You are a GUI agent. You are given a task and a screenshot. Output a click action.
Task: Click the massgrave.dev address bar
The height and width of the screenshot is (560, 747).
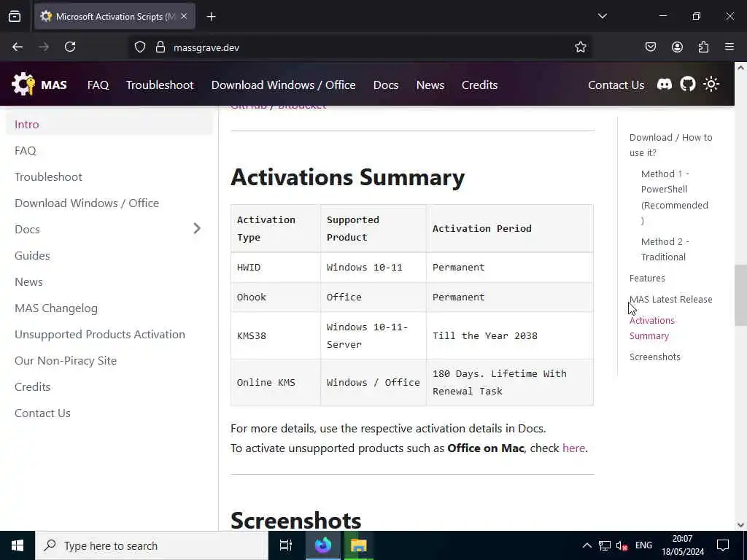coord(360,47)
